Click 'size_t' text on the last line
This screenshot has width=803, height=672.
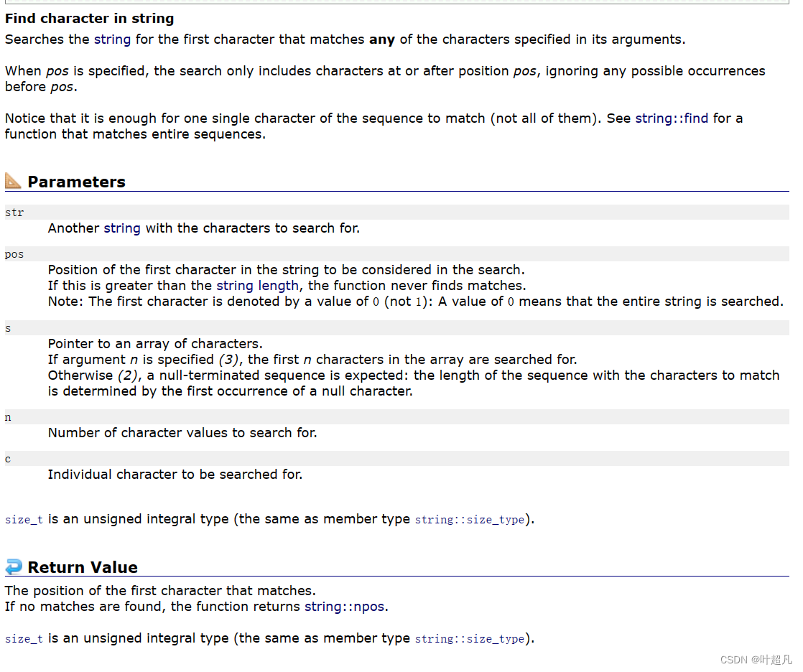(24, 638)
